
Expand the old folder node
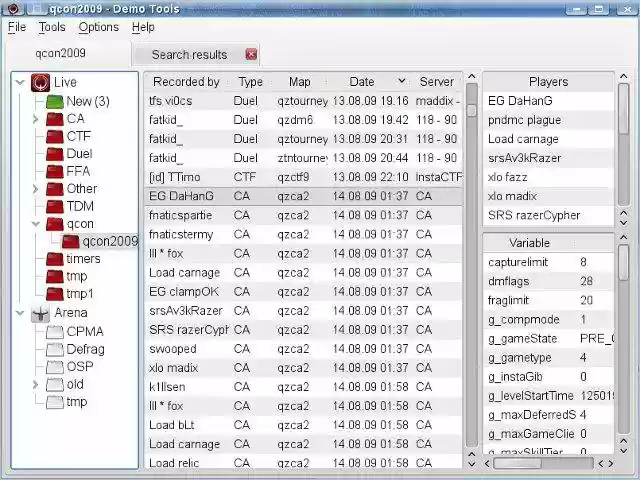coord(36,384)
